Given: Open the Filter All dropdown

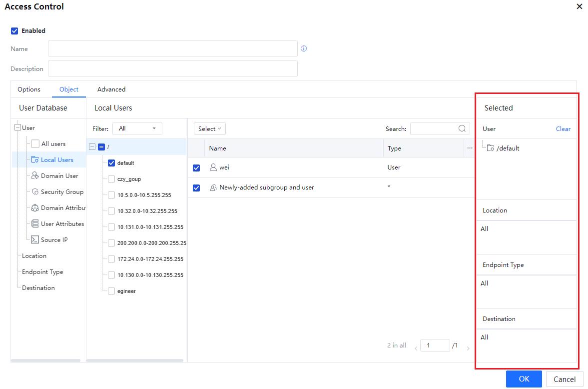Looking at the screenshot, I should [137, 128].
